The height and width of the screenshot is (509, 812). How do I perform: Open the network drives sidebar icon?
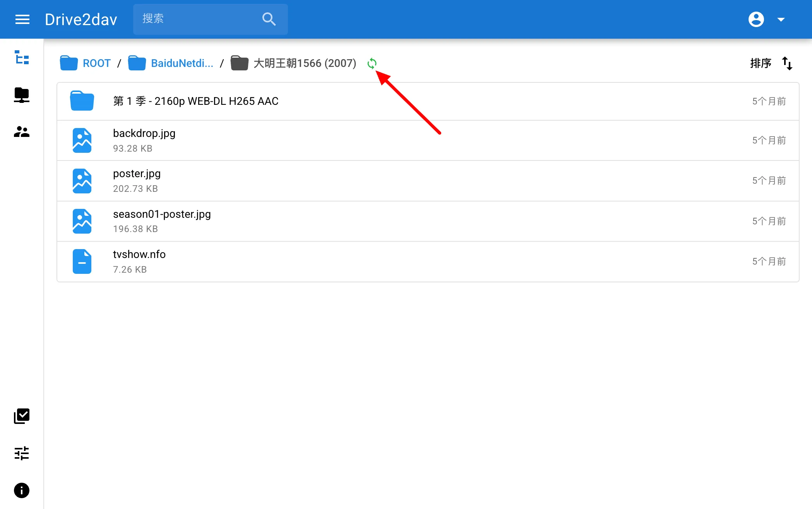coord(22,95)
